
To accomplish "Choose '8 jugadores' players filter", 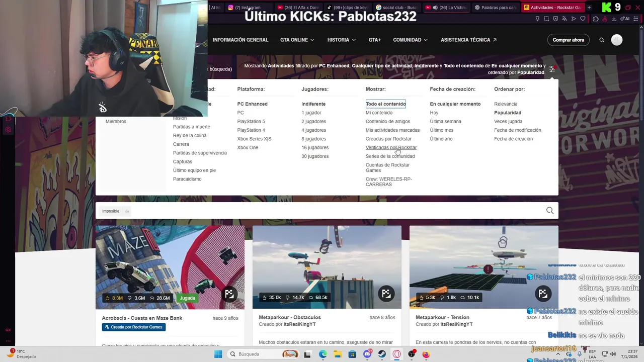I will coord(313,139).
